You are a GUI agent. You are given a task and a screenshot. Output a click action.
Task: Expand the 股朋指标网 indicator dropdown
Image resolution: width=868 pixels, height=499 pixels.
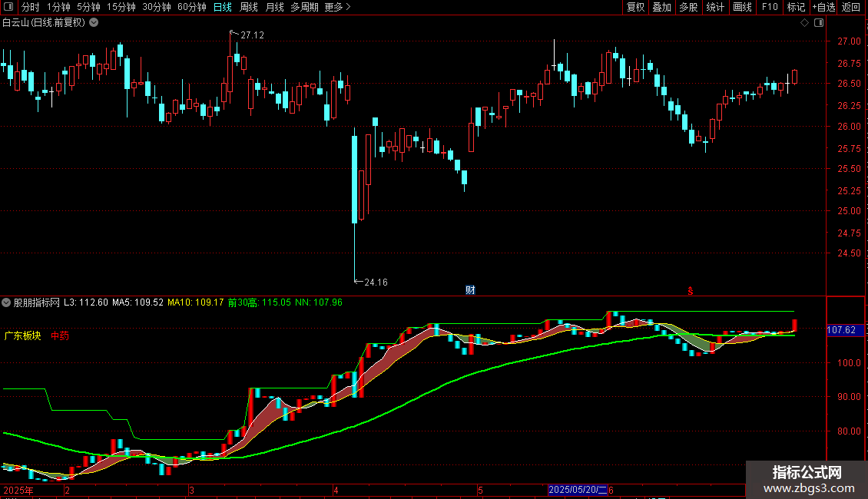[x=6, y=302]
